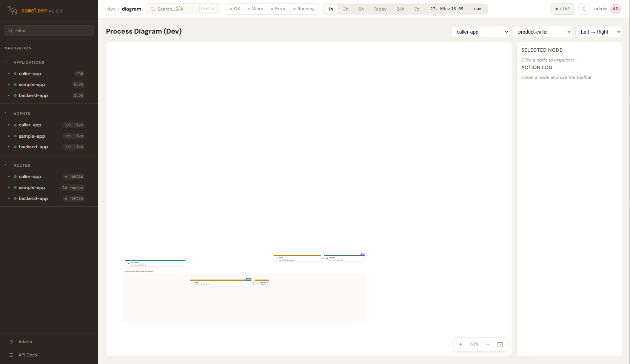Toggle the Warn status filter
The height and width of the screenshot is (364, 630).
click(x=256, y=9)
